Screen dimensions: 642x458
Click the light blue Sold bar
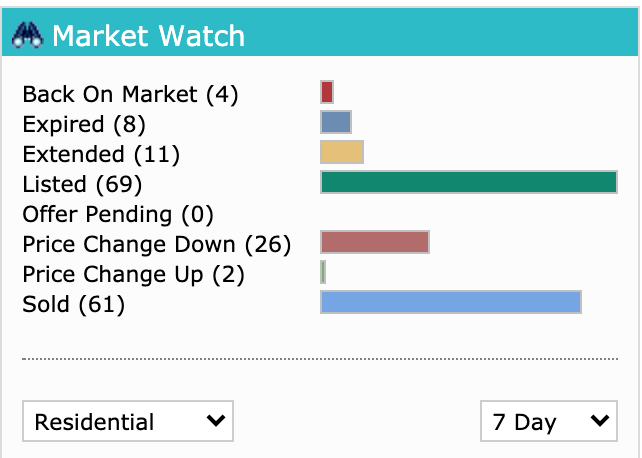[x=451, y=302]
